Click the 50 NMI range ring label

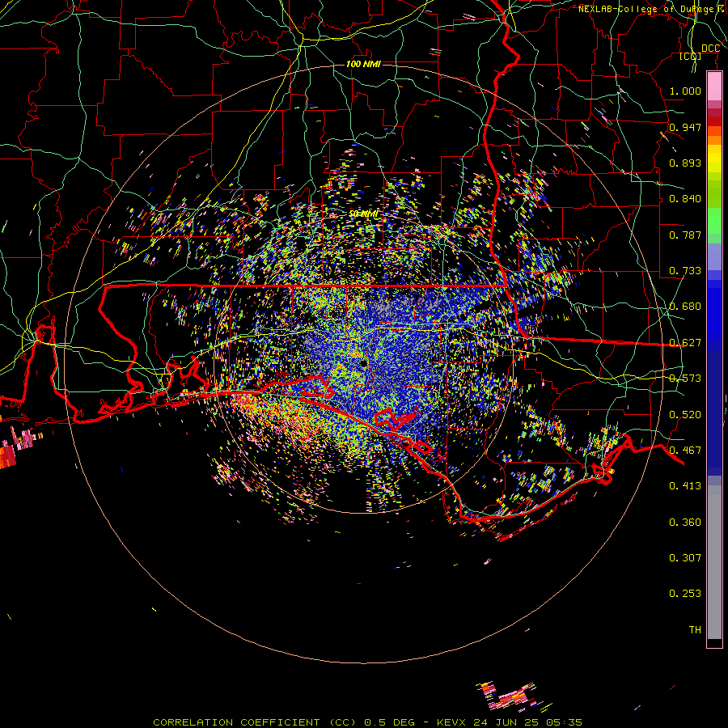point(363,214)
